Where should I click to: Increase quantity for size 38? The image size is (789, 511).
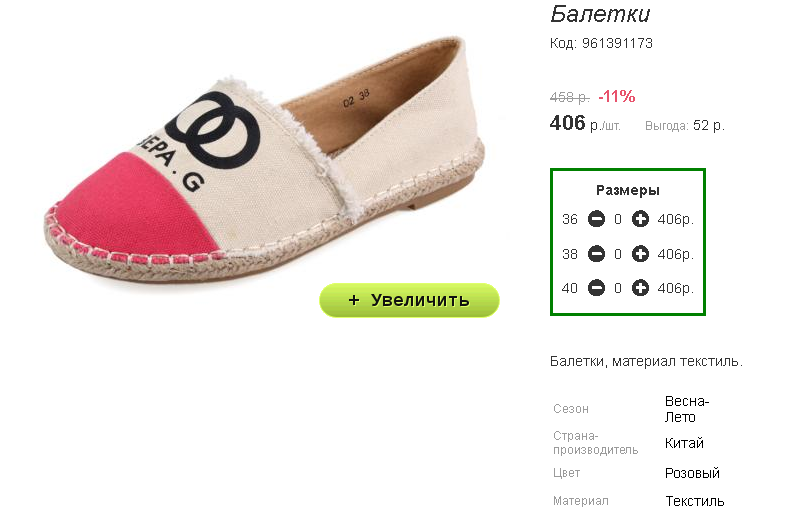point(640,254)
